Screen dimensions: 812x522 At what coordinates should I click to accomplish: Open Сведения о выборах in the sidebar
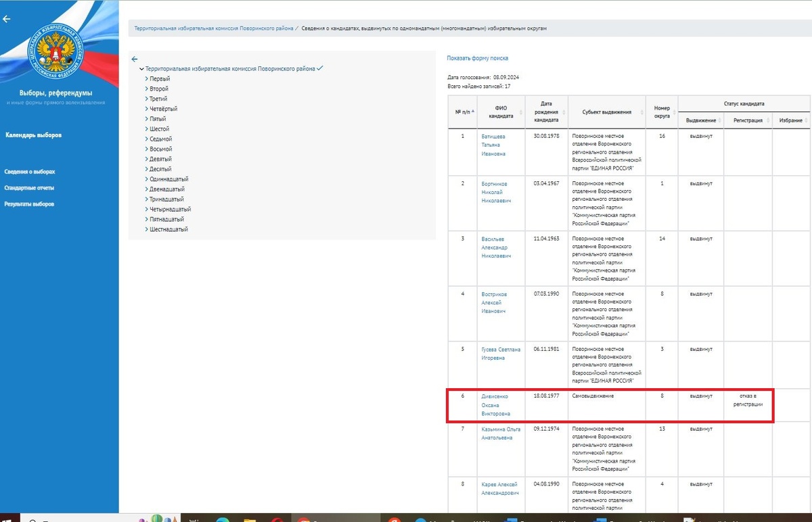tap(30, 172)
